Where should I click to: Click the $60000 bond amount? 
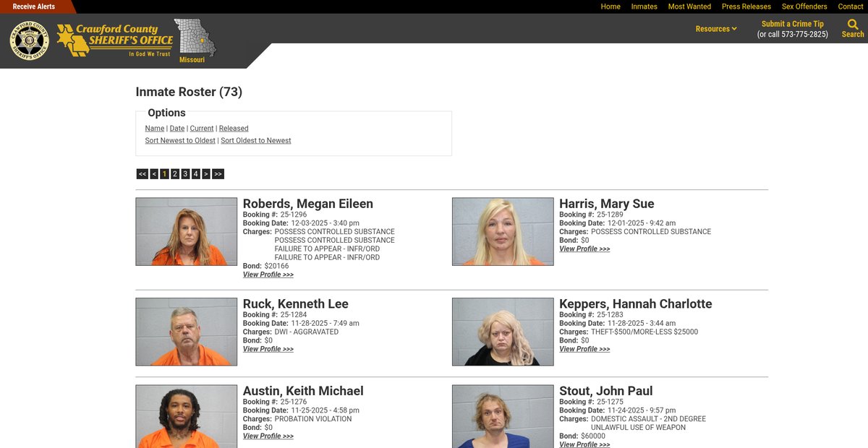593,436
